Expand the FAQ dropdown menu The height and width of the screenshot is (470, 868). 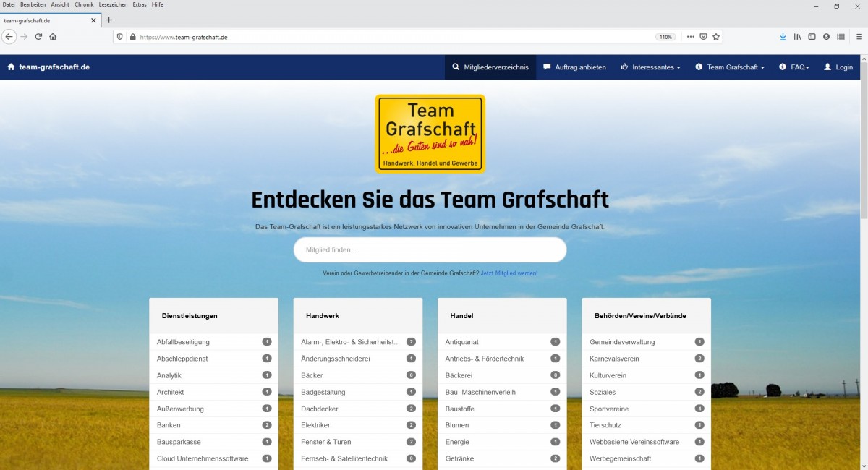[794, 67]
